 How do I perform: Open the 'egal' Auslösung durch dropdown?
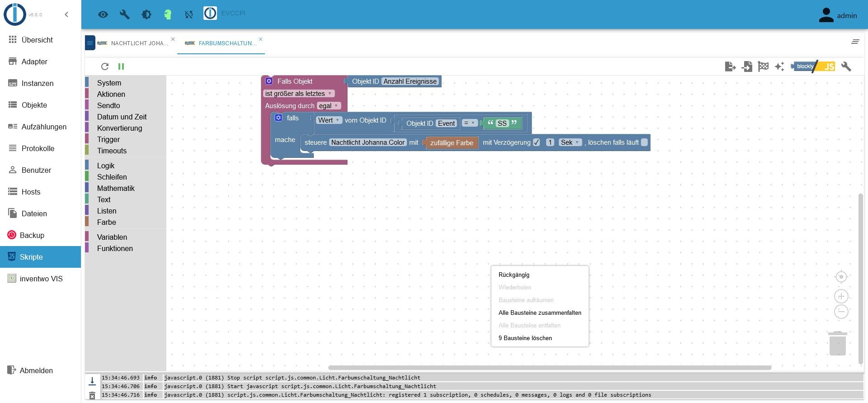[x=329, y=106]
